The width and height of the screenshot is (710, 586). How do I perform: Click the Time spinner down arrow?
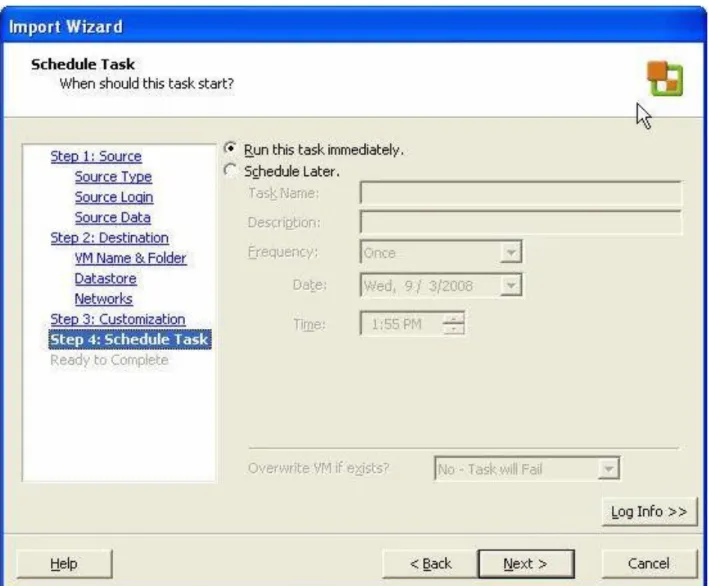[x=453, y=329]
